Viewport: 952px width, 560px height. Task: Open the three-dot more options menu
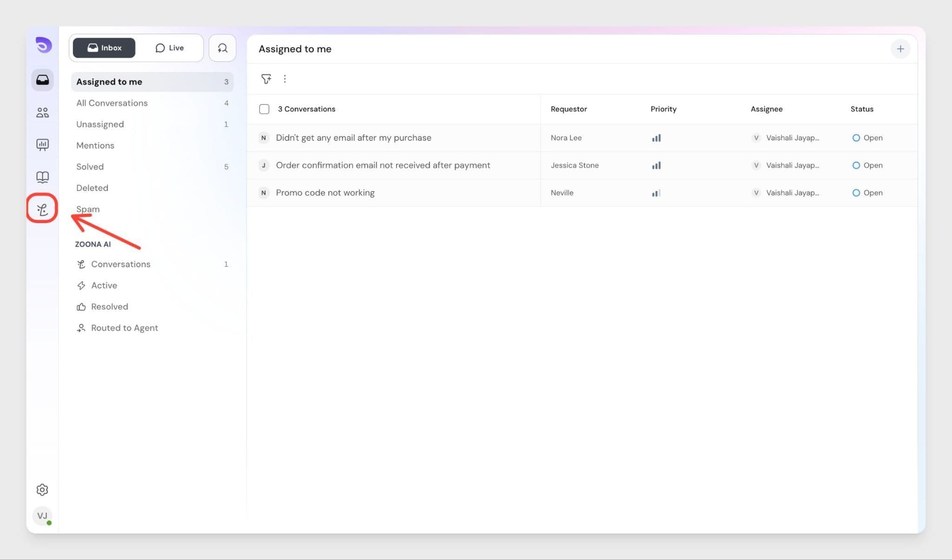(285, 79)
